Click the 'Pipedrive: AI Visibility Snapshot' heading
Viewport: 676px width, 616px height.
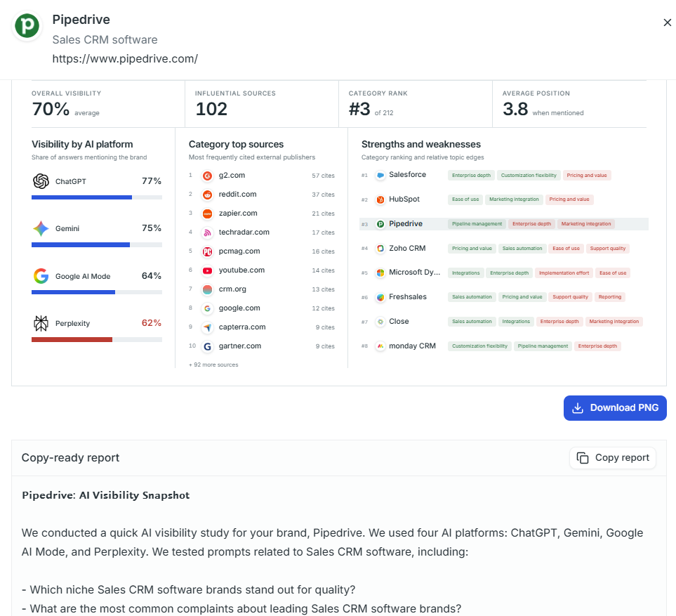click(105, 495)
